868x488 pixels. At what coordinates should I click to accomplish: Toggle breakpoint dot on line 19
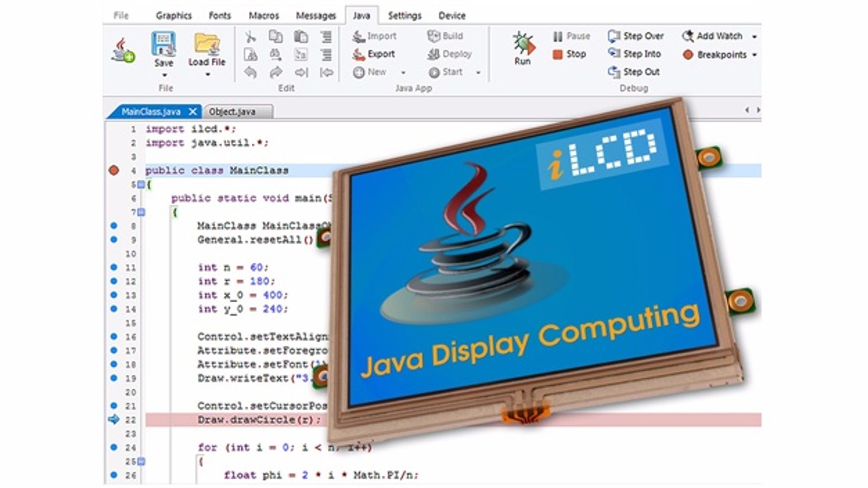114,378
